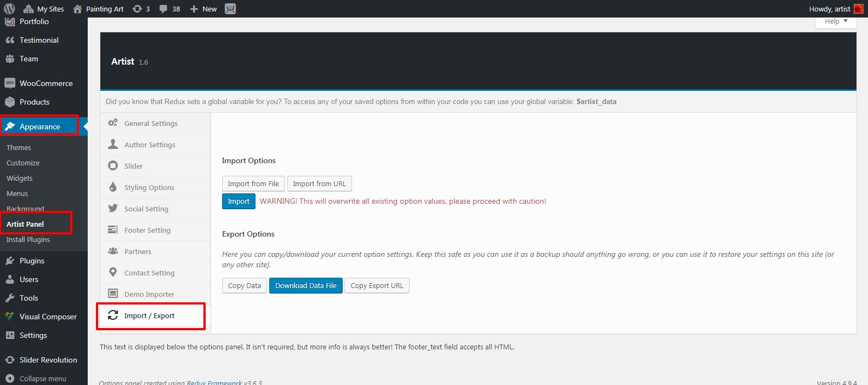This screenshot has width=868, height=385.
Task: Open Themes under Appearance
Action: pos(19,147)
